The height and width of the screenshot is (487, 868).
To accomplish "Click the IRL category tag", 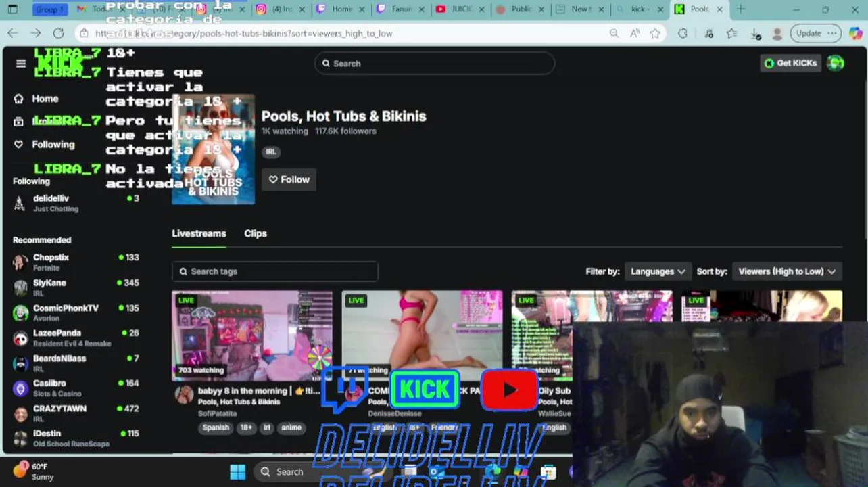I will 271,152.
